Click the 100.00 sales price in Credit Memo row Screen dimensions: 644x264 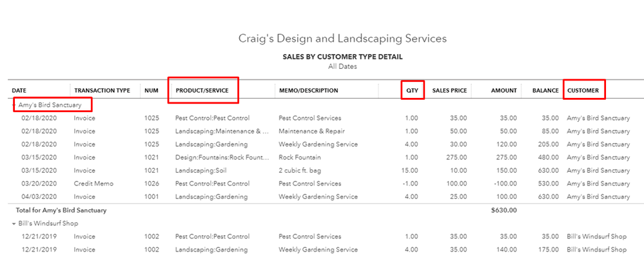pyautogui.click(x=457, y=184)
